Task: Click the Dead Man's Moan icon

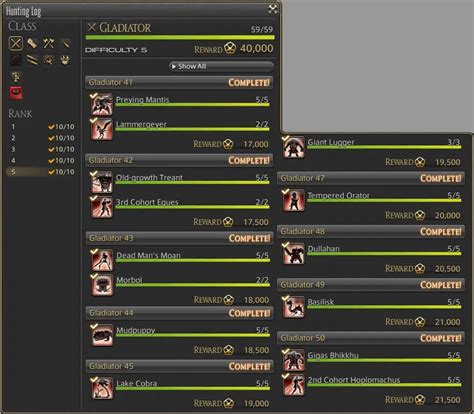Action: pyautogui.click(x=102, y=260)
